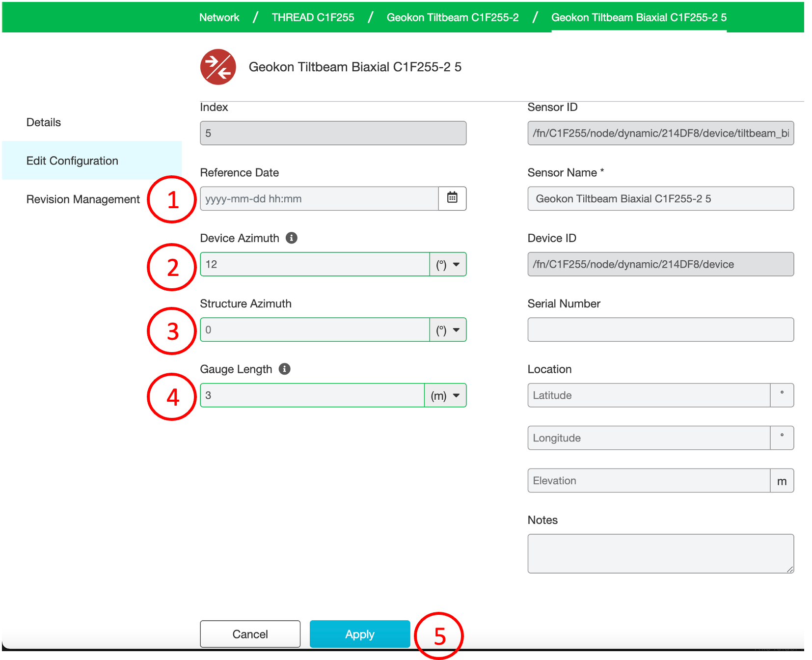Open the Reference Date calendar picker
Screen dimensions: 812x660
[452, 198]
